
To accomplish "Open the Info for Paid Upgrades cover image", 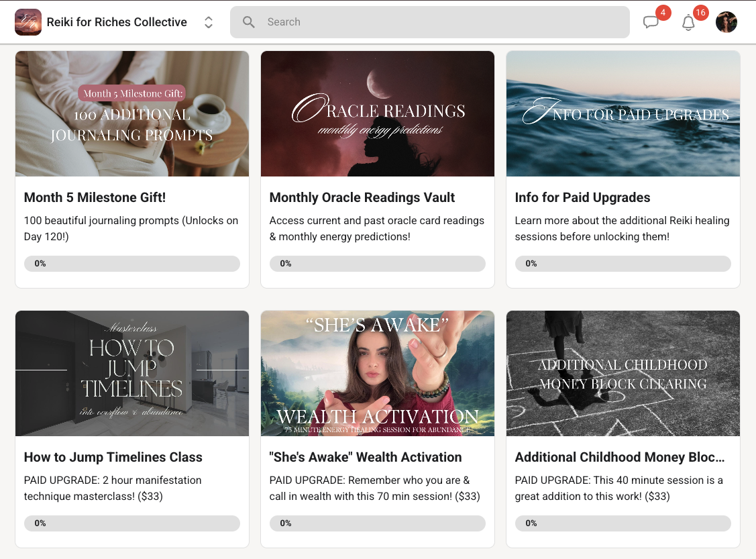I will click(623, 114).
